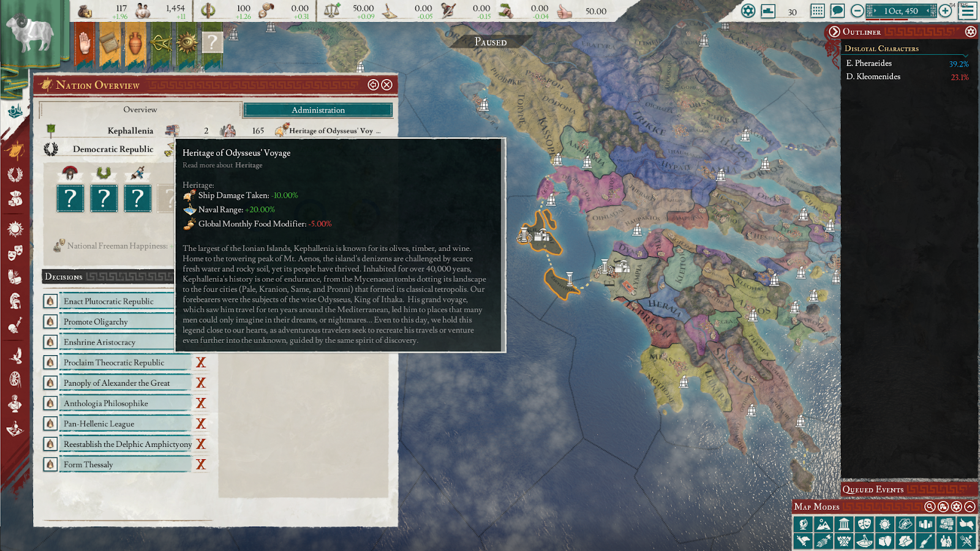This screenshot has height=551, width=980.
Task: Select Form Thessaly decision
Action: coord(125,465)
